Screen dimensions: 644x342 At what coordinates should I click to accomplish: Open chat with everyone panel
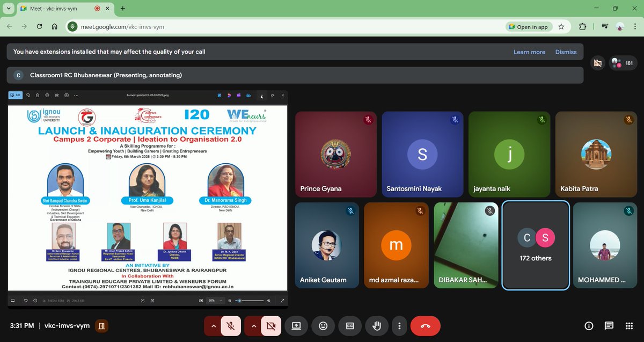(x=609, y=326)
